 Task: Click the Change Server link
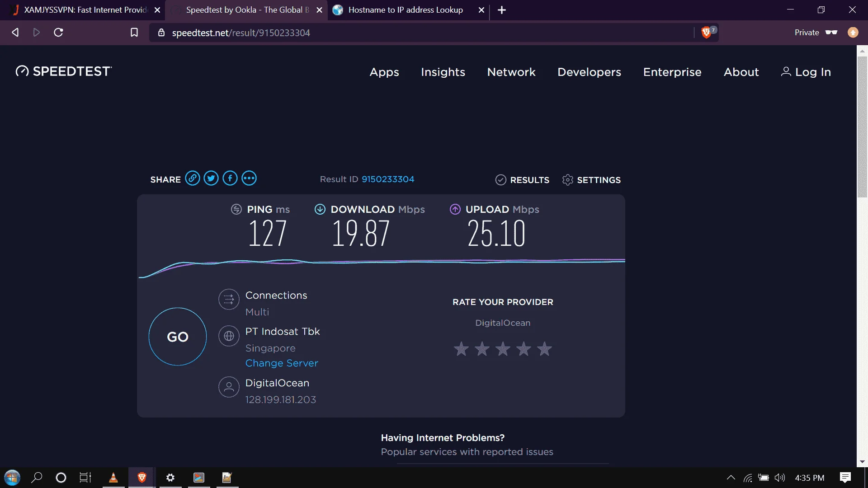(282, 363)
